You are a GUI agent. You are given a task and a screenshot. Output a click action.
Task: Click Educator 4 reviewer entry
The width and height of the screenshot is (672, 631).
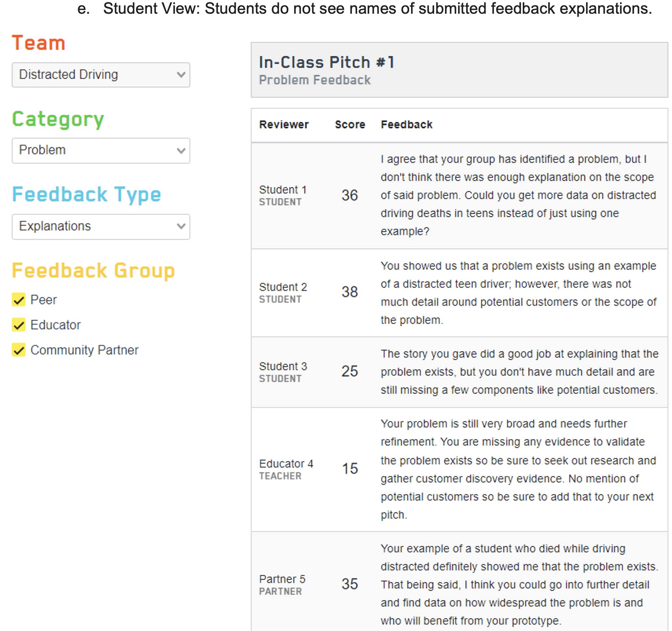286,463
